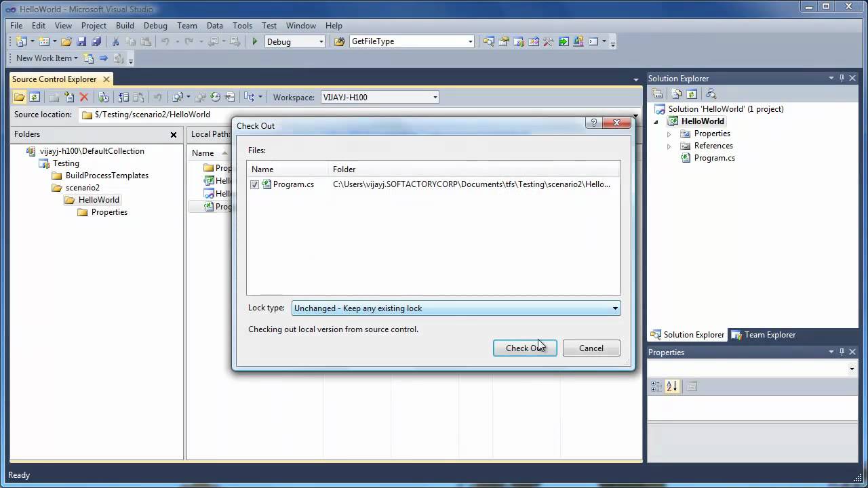Open the Build menu
The width and height of the screenshot is (868, 488).
125,26
